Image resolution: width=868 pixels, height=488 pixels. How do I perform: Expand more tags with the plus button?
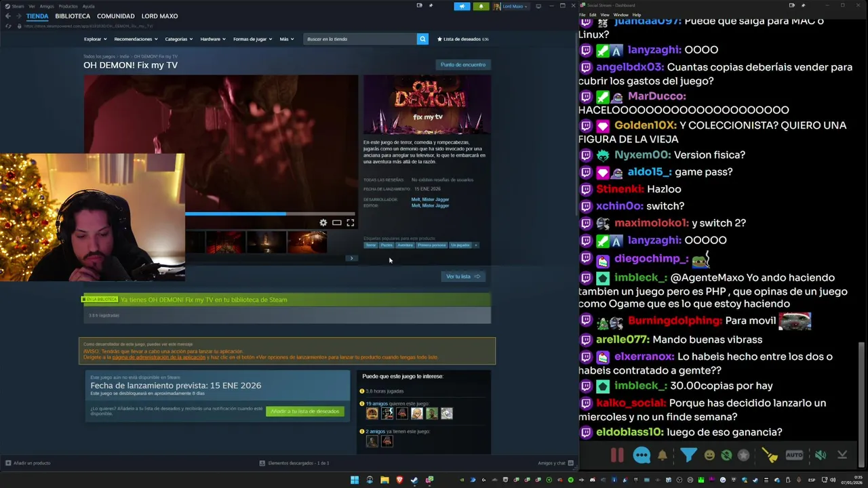click(475, 245)
